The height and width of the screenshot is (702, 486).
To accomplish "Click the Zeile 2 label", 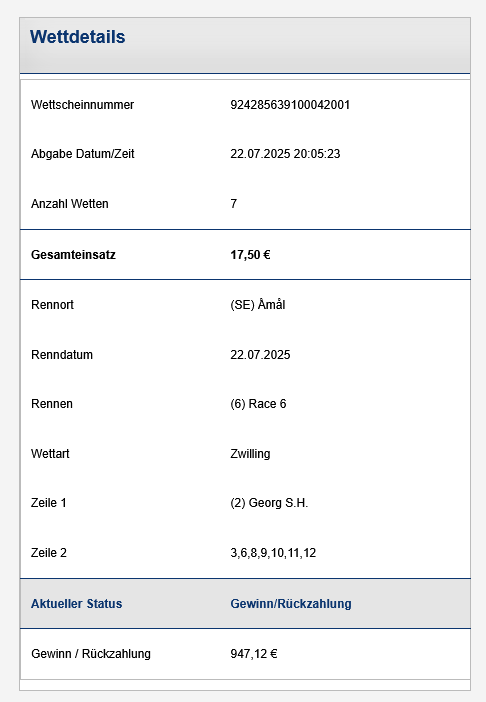I will click(x=49, y=553).
